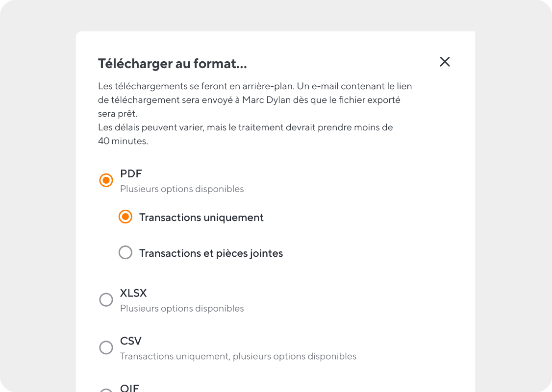Select the CSV radio button
The height and width of the screenshot is (392, 552).
point(106,348)
